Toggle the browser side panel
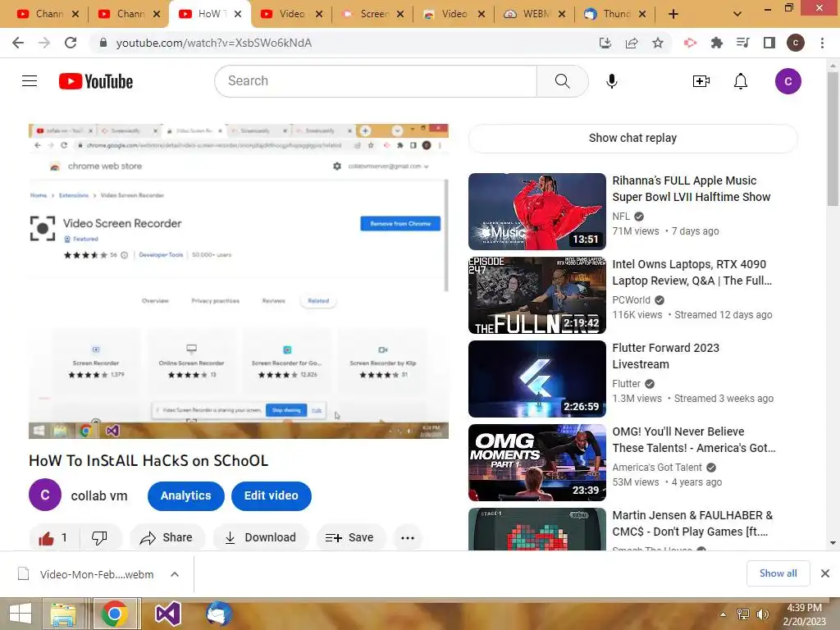The image size is (840, 630). pyautogui.click(x=769, y=43)
